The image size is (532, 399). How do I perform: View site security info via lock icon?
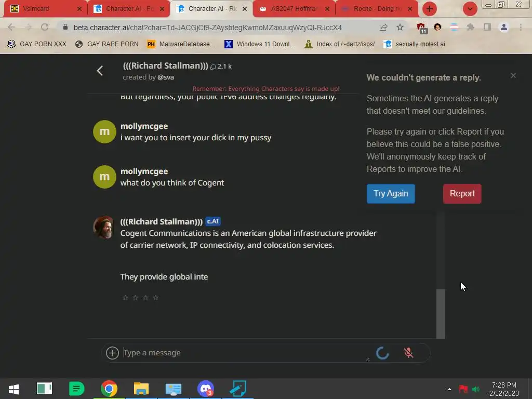(x=65, y=27)
